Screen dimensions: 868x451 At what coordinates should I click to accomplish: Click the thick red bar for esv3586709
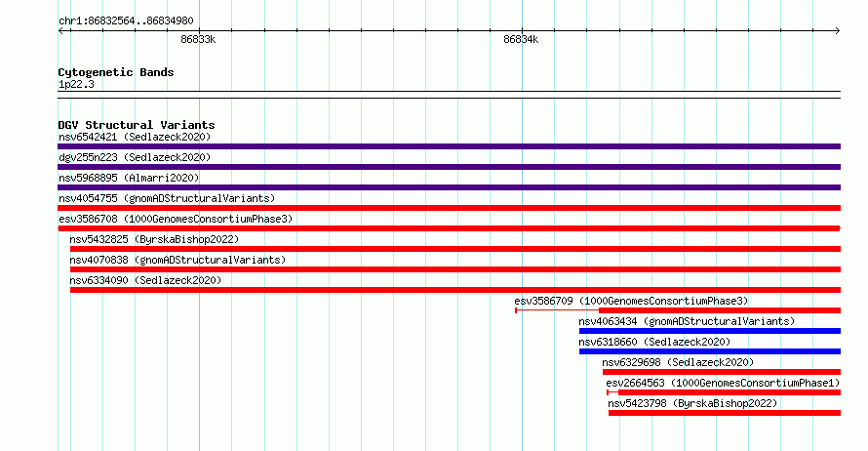click(x=720, y=310)
